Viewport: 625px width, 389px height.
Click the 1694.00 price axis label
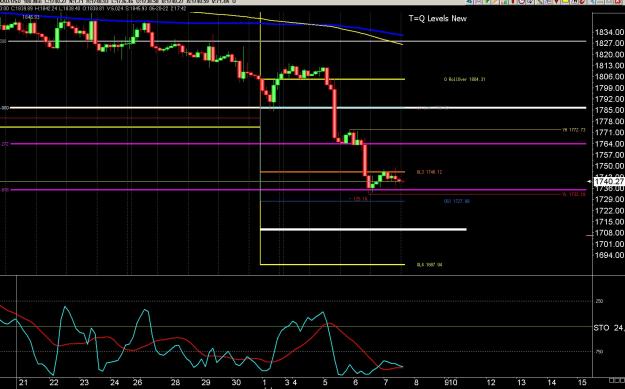coord(609,255)
